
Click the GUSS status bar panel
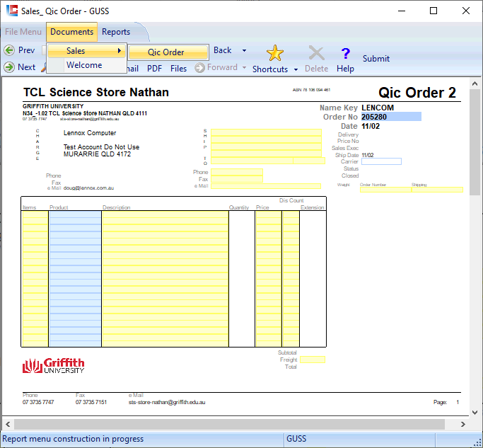pyautogui.click(x=359, y=439)
